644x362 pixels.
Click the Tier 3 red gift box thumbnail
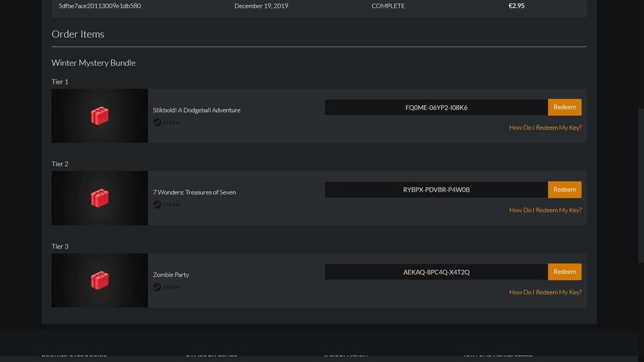99,280
